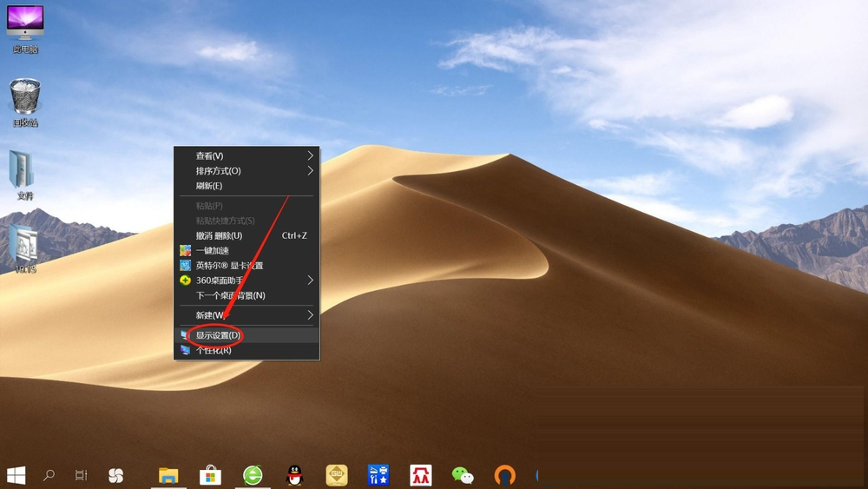Image resolution: width=868 pixels, height=489 pixels.
Task: Open File Explorer from taskbar
Action: coord(168,475)
